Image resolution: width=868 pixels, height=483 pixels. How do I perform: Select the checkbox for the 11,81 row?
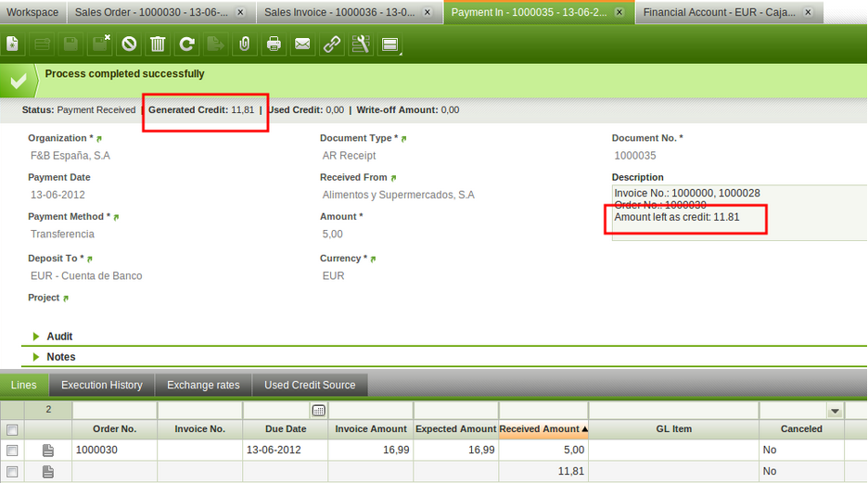pyautogui.click(x=12, y=471)
